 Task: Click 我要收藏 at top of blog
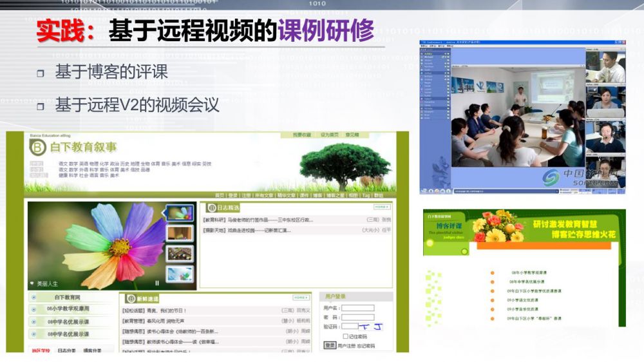[x=301, y=135]
